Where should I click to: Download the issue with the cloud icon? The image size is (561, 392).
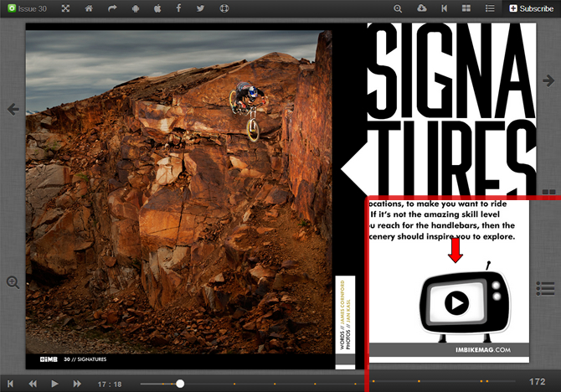[x=422, y=8]
